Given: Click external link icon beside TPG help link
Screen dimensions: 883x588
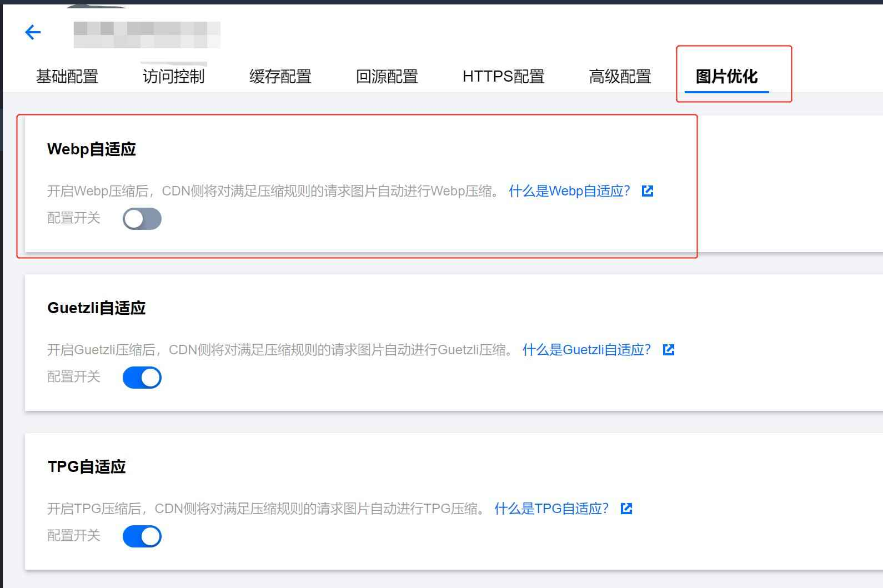Looking at the screenshot, I should (x=626, y=509).
